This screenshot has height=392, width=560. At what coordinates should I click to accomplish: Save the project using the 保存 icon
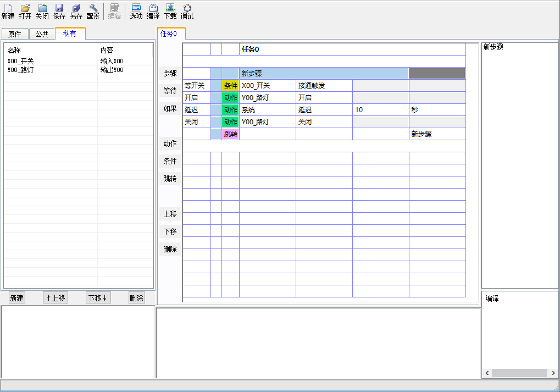click(59, 11)
